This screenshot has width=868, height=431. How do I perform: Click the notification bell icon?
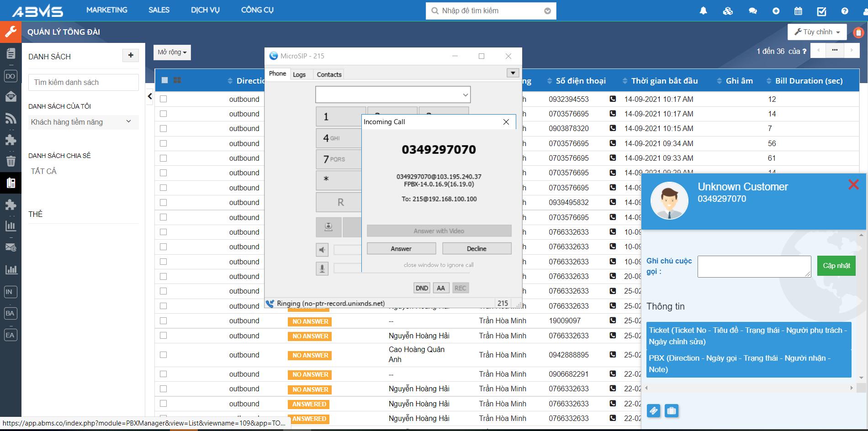pos(703,11)
